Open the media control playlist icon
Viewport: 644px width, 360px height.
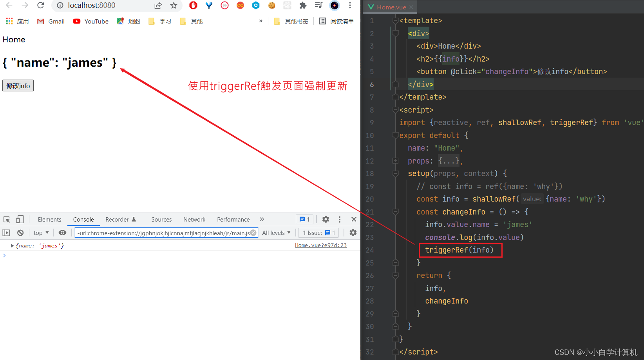click(318, 5)
